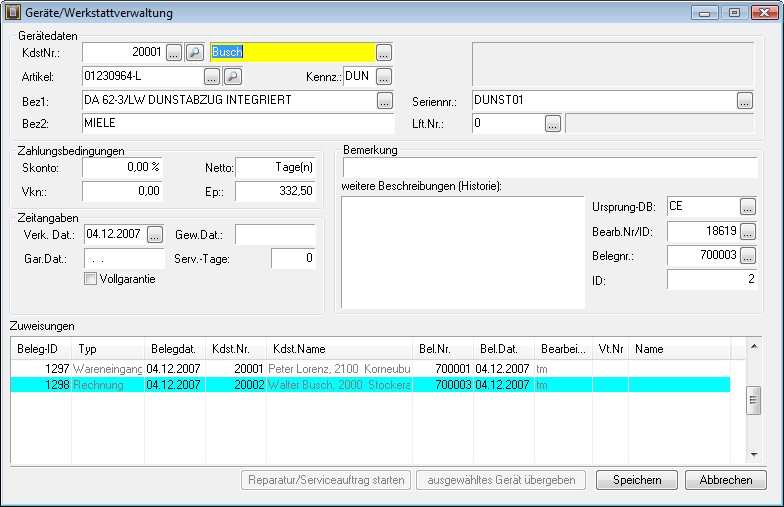The width and height of the screenshot is (784, 507).
Task: Click the Belegdat. column header
Action: pos(174,348)
